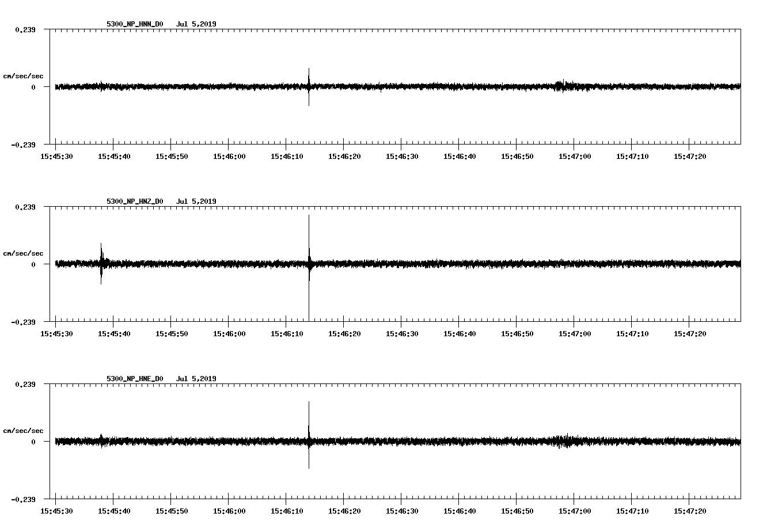Click the 15:46:00 time label under HNN plot

click(229, 156)
